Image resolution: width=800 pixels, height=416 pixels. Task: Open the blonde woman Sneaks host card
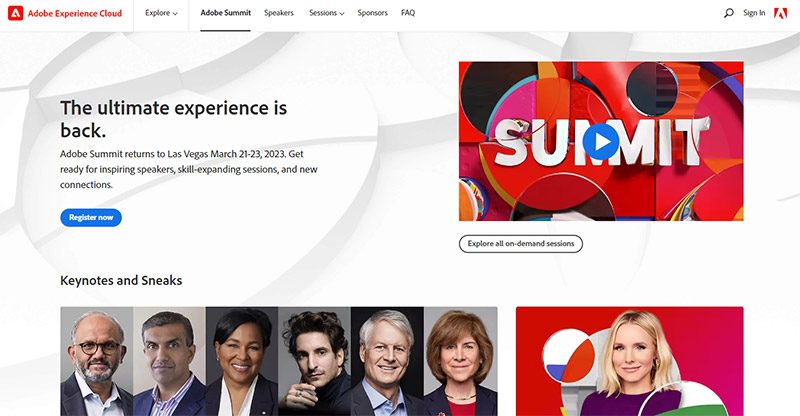(630, 361)
